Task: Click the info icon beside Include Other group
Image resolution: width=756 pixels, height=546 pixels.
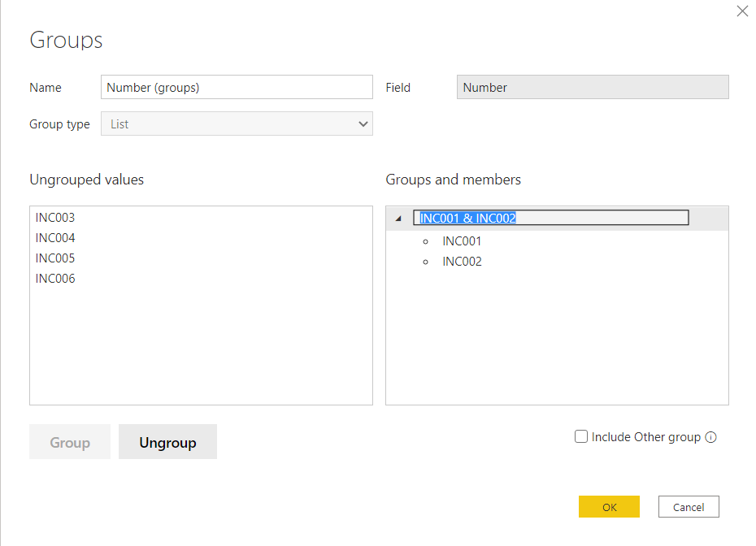Action: (711, 437)
